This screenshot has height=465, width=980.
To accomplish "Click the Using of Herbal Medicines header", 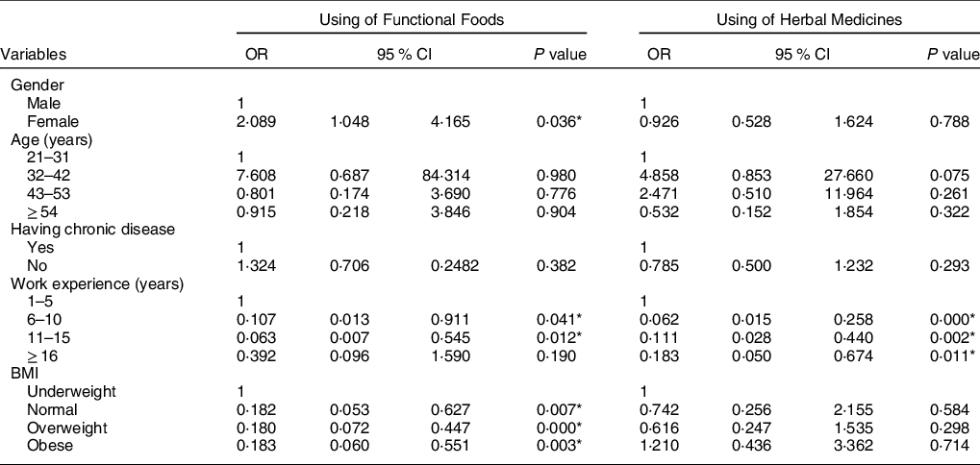I will (x=808, y=17).
